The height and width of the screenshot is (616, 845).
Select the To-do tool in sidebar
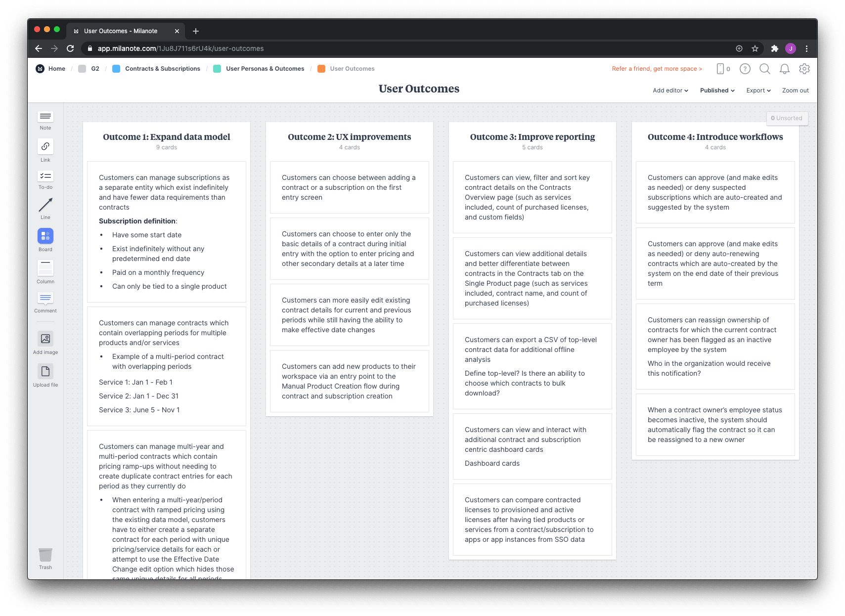(45, 180)
